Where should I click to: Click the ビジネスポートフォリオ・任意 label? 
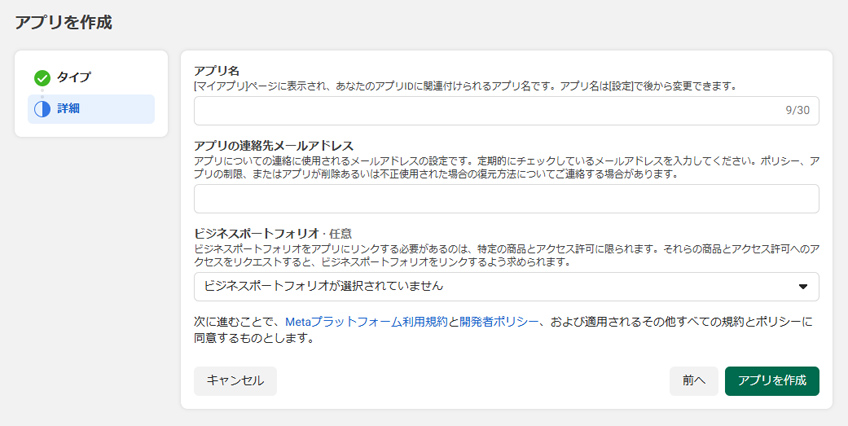tap(272, 233)
